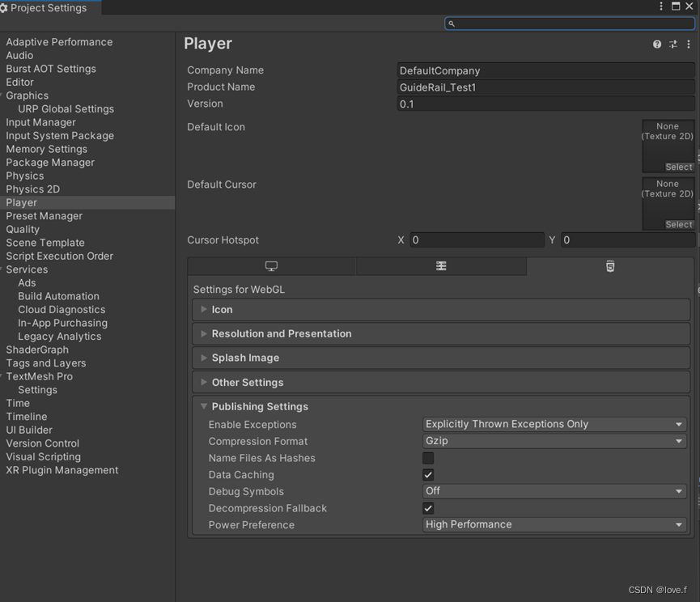Viewport: 700px width, 602px height.
Task: Click the Cursor Hotspot Y field
Action: click(628, 240)
